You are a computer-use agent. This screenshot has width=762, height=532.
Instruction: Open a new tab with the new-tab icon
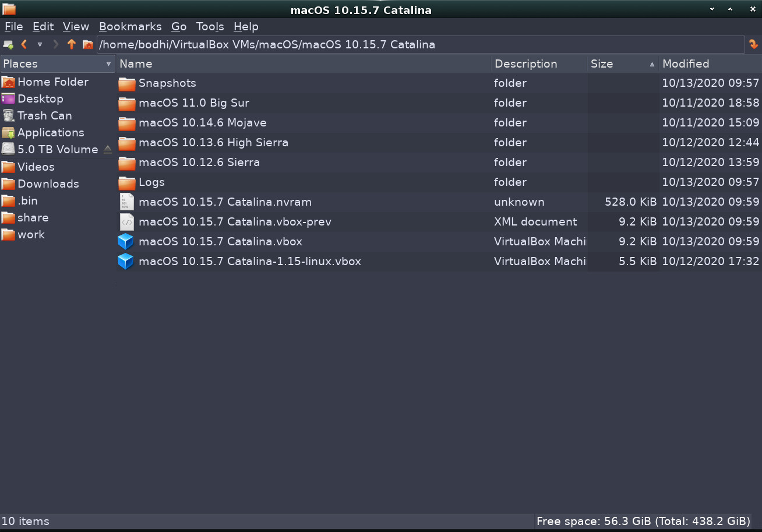point(8,44)
